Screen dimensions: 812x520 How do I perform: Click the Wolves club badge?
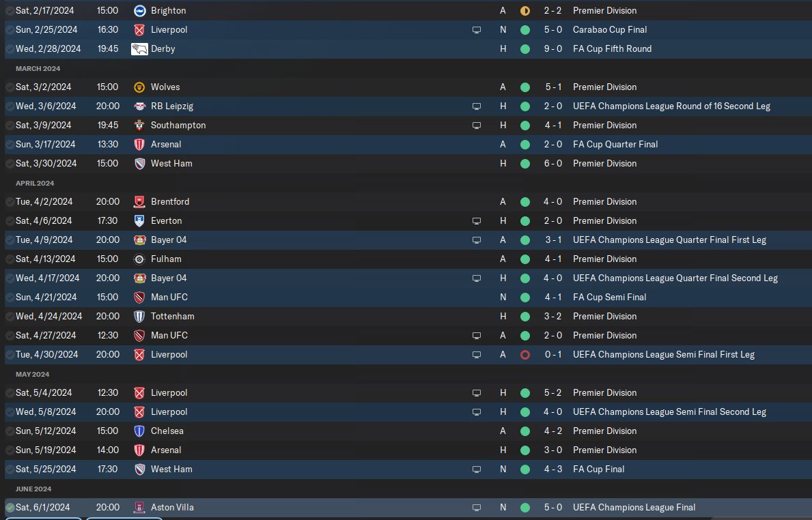[x=139, y=87]
